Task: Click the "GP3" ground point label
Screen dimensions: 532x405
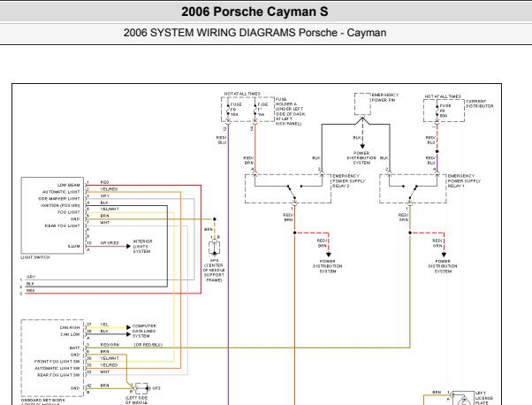Action: click(x=156, y=388)
